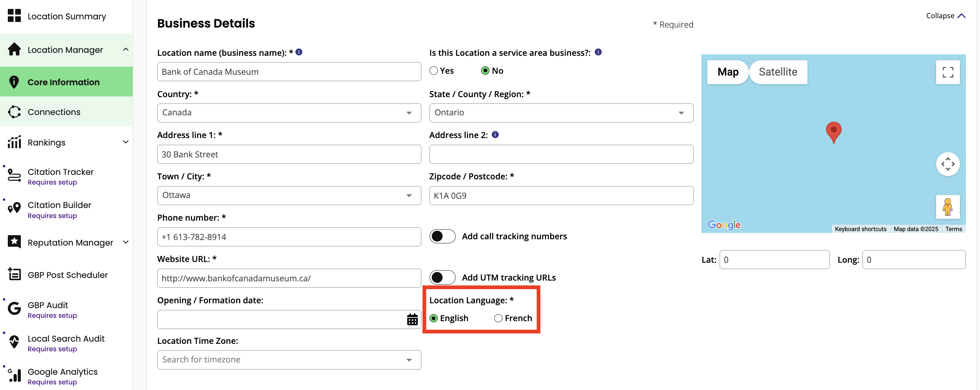Image resolution: width=980 pixels, height=390 pixels.
Task: Click the Location name input field
Action: point(289,71)
